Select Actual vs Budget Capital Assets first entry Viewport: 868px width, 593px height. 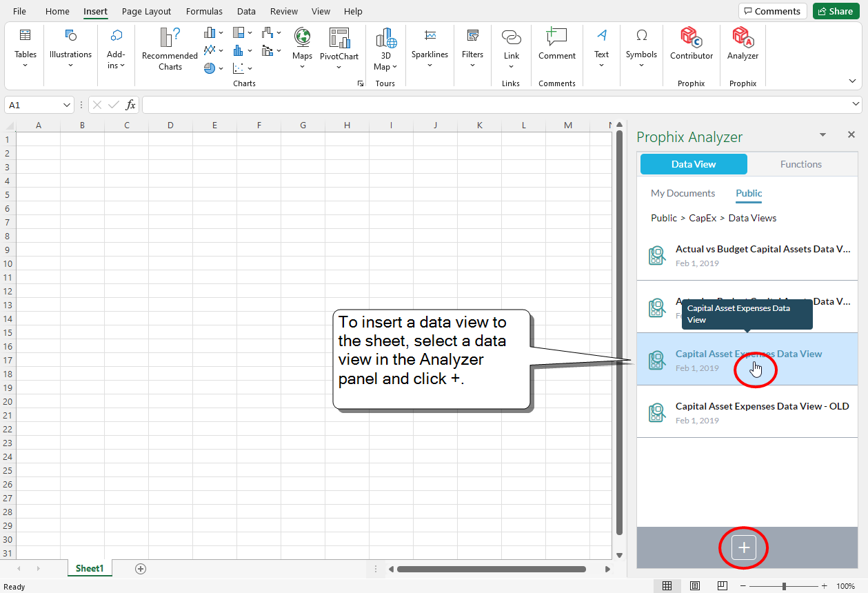tap(747, 254)
